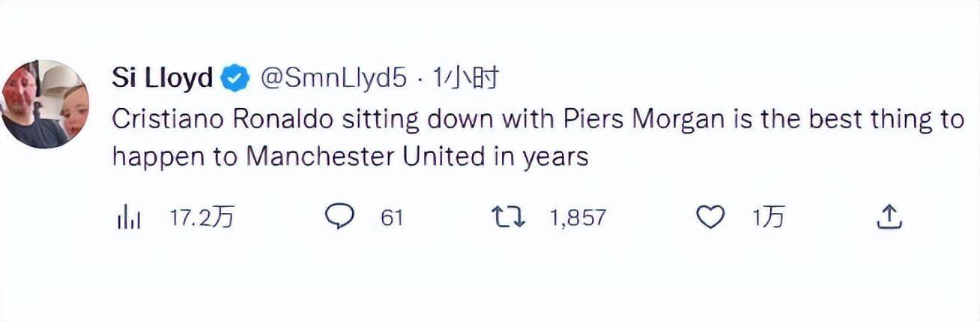This screenshot has height=321, width=980.
Task: Open Si Lloyd's profile picture
Action: pos(44,104)
